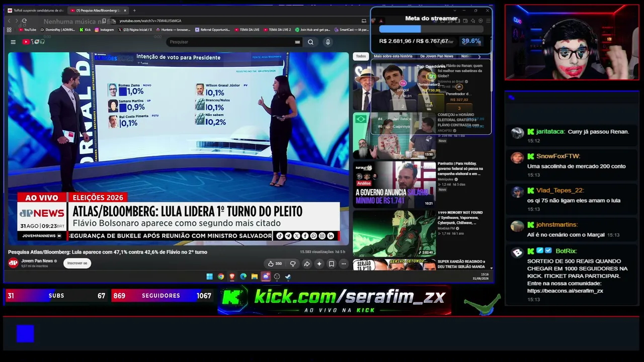Screen dimensions: 644x362
Task: Go forward in browser history
Action: (x=16, y=21)
